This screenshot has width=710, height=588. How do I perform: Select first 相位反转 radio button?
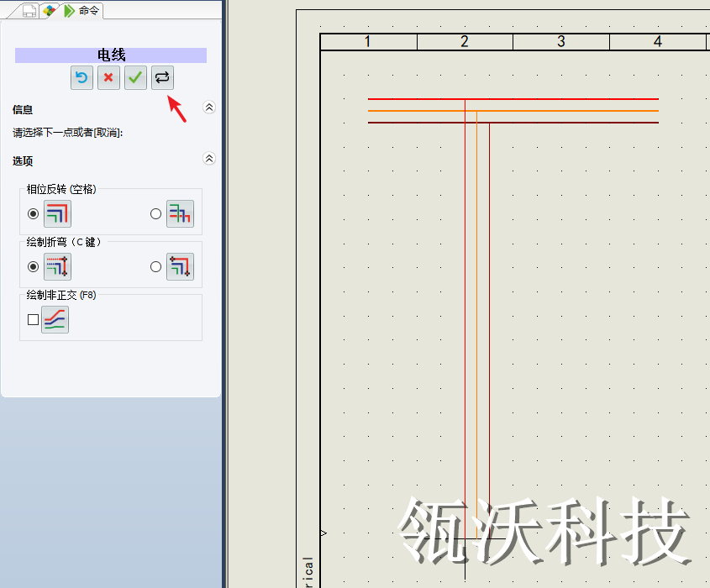pos(33,213)
